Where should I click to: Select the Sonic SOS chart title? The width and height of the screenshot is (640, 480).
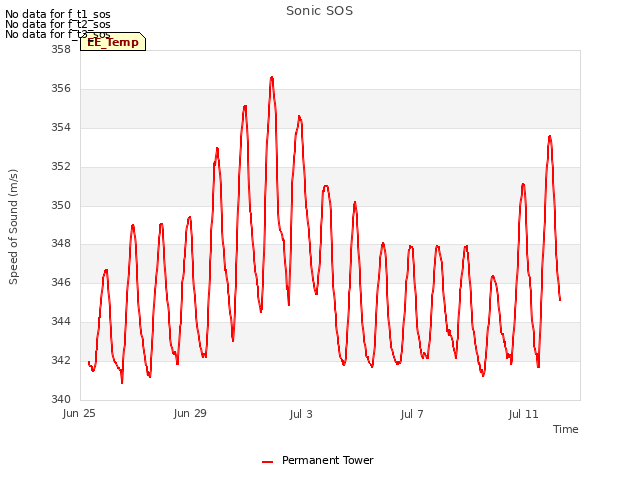click(319, 11)
